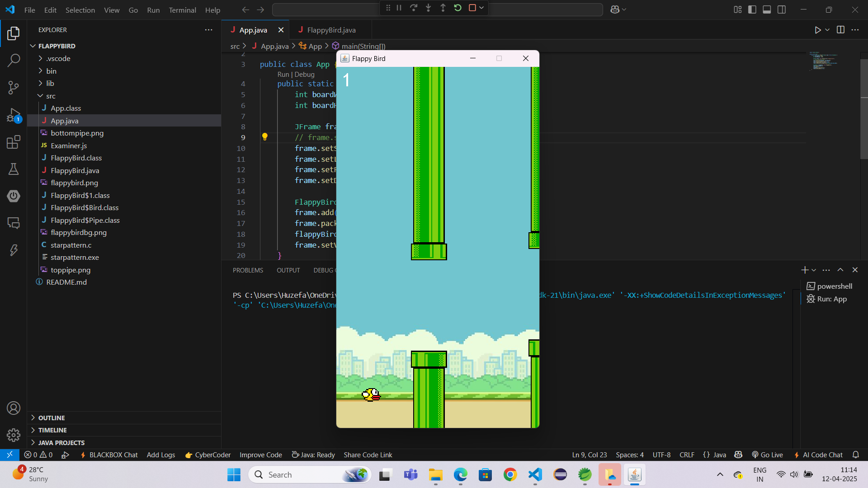
Task: Expand the .vscode folder
Action: click(x=40, y=58)
